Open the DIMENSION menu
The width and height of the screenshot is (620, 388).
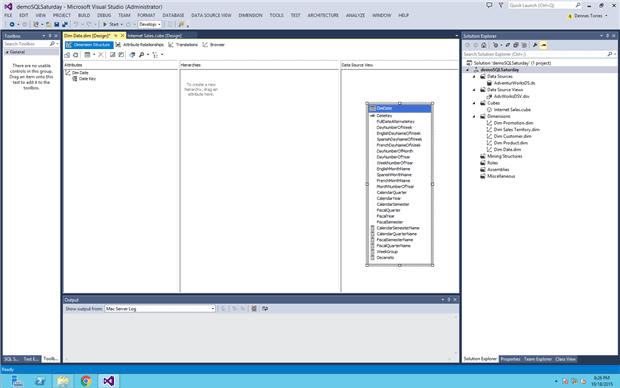pyautogui.click(x=250, y=15)
